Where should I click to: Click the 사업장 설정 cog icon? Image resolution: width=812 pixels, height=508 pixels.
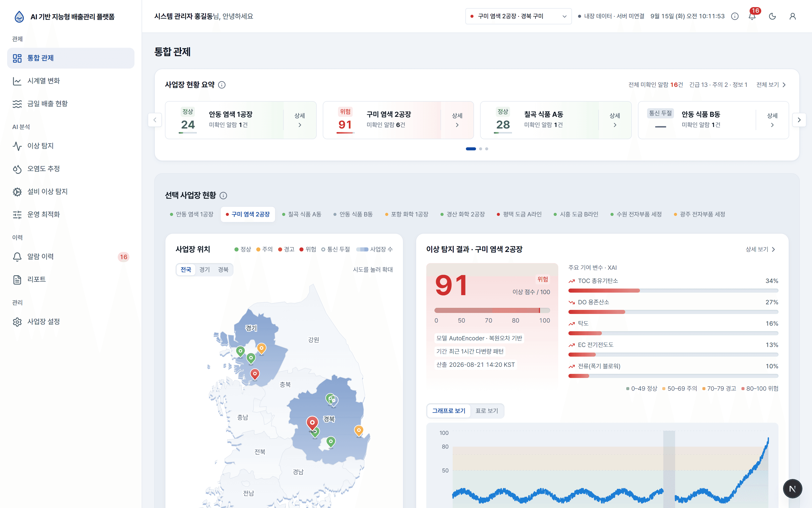coord(17,322)
